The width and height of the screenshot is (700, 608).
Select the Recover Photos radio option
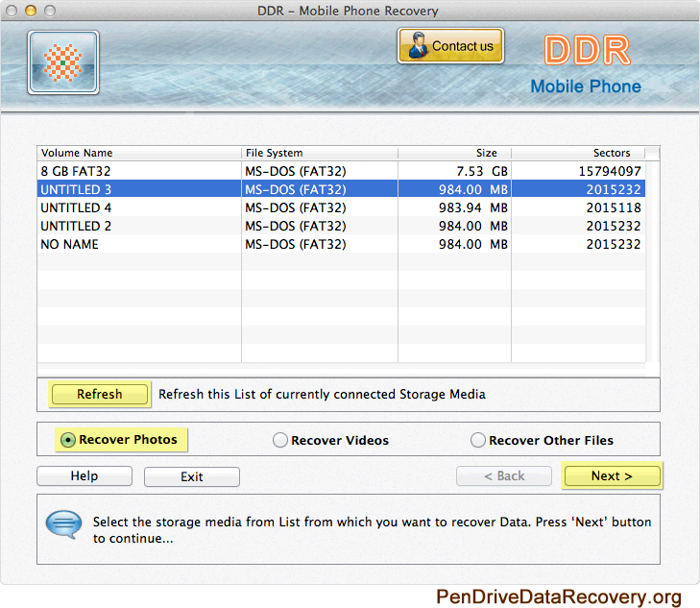click(x=120, y=440)
